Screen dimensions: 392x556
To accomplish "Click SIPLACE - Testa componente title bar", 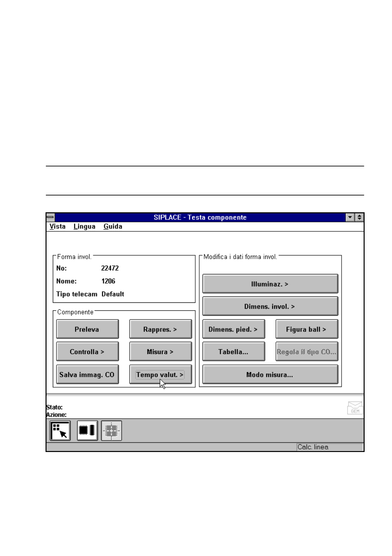I will point(200,217).
